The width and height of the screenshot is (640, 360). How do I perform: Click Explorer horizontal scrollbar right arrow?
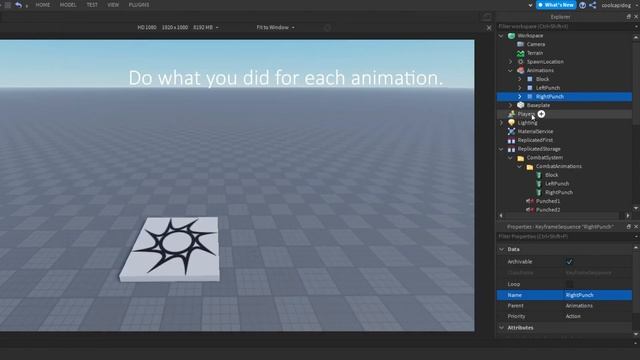pyautogui.click(x=628, y=216)
